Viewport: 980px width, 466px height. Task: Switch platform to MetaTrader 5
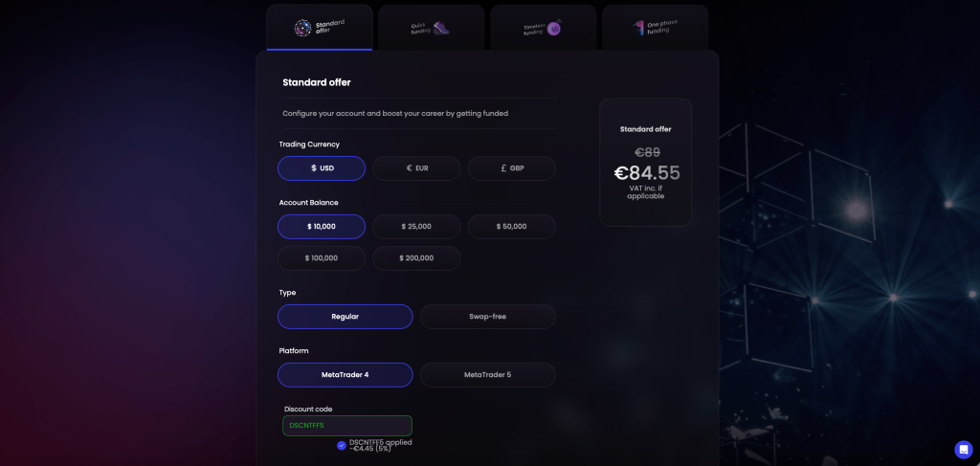tap(487, 375)
